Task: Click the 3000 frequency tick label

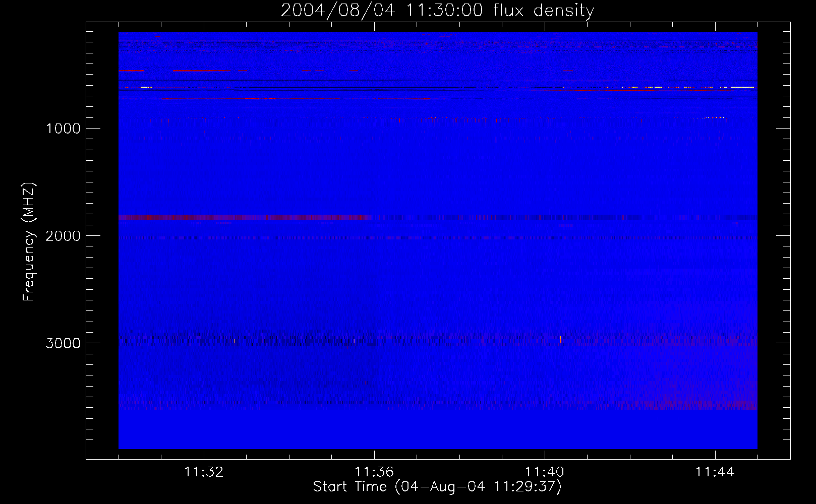Action: pyautogui.click(x=63, y=343)
